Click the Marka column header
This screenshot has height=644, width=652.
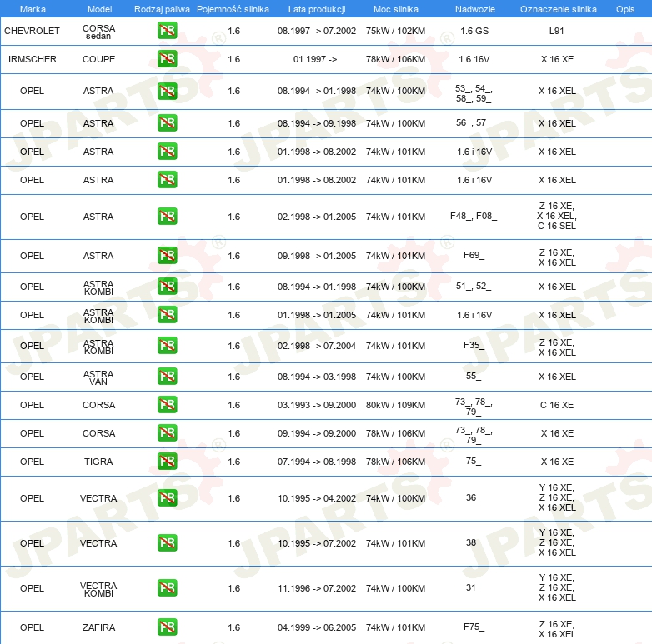pos(32,8)
